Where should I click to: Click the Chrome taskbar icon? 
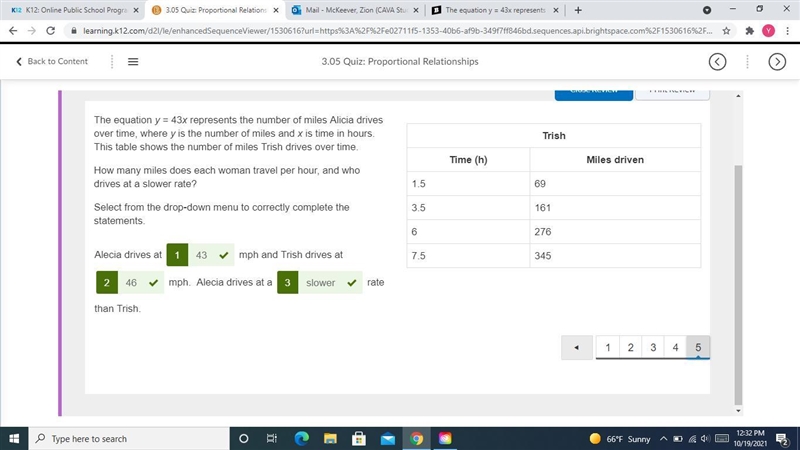(416, 439)
